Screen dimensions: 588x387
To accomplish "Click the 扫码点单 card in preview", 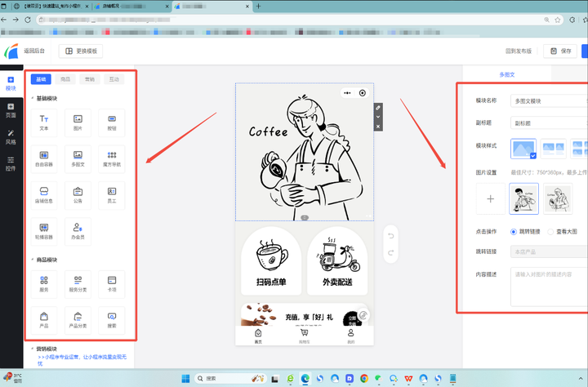I will tap(271, 261).
